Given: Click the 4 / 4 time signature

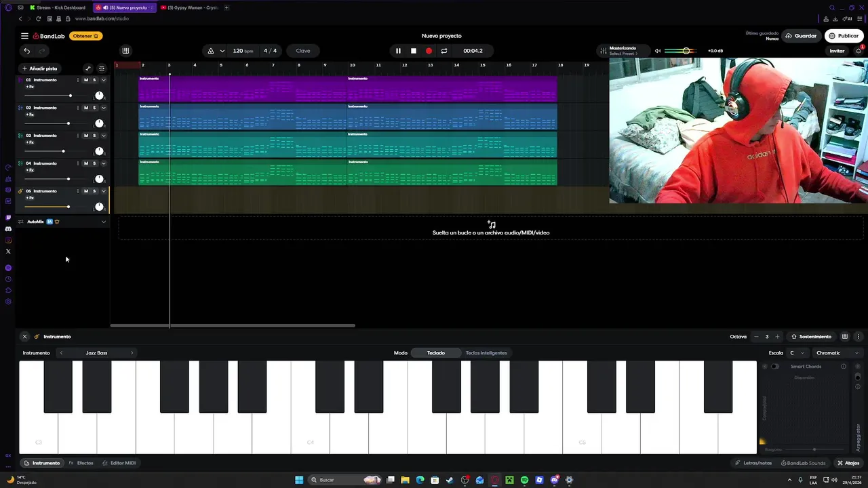Looking at the screenshot, I should [270, 51].
